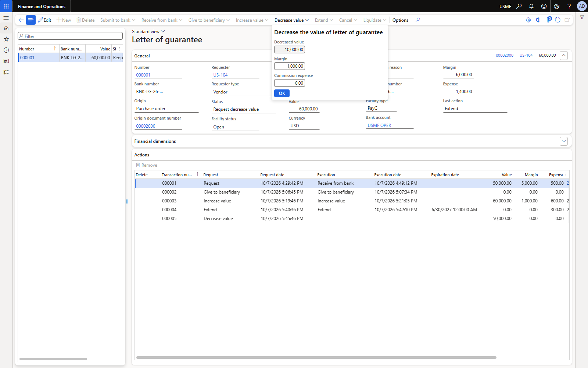
Task: Open the Receive from bank dropdown
Action: 162,20
